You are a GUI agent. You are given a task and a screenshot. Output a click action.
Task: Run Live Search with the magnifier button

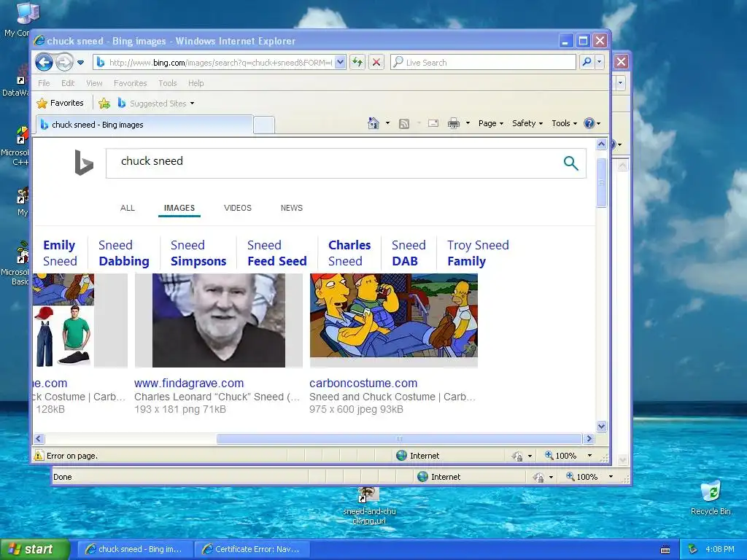pyautogui.click(x=587, y=62)
